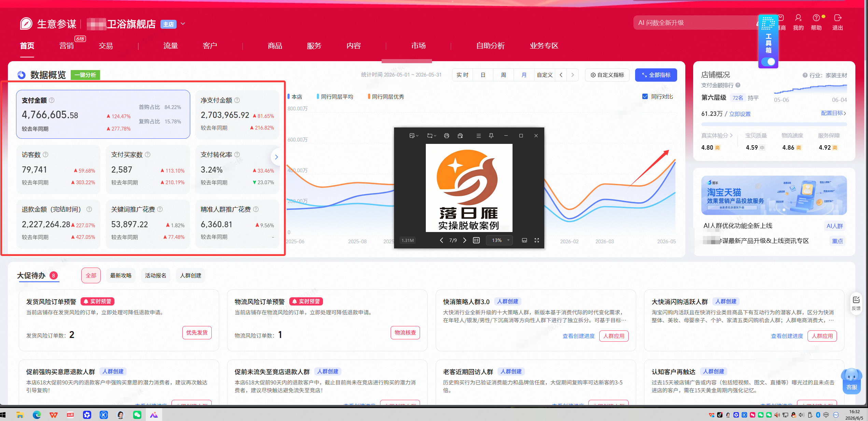The height and width of the screenshot is (421, 868).
Task: Click the 帮助 help icon in header
Action: [x=816, y=22]
